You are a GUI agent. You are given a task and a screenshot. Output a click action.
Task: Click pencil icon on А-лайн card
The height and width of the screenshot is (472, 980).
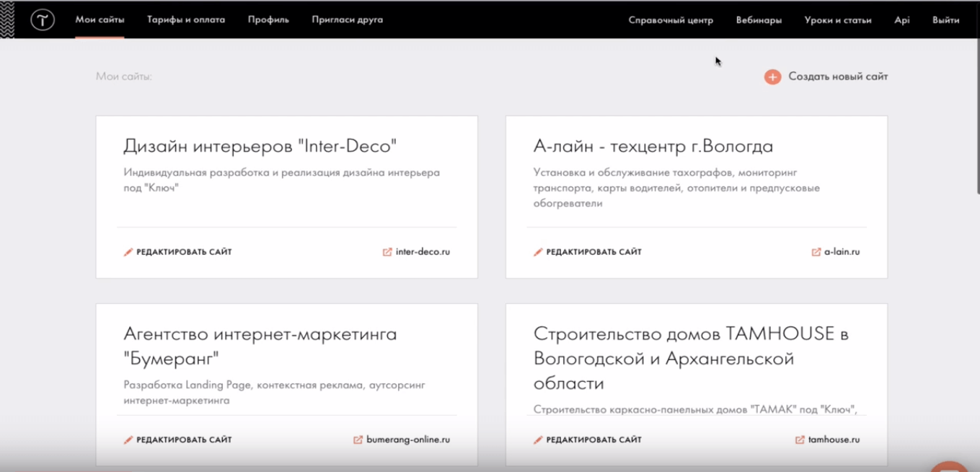pyautogui.click(x=538, y=252)
